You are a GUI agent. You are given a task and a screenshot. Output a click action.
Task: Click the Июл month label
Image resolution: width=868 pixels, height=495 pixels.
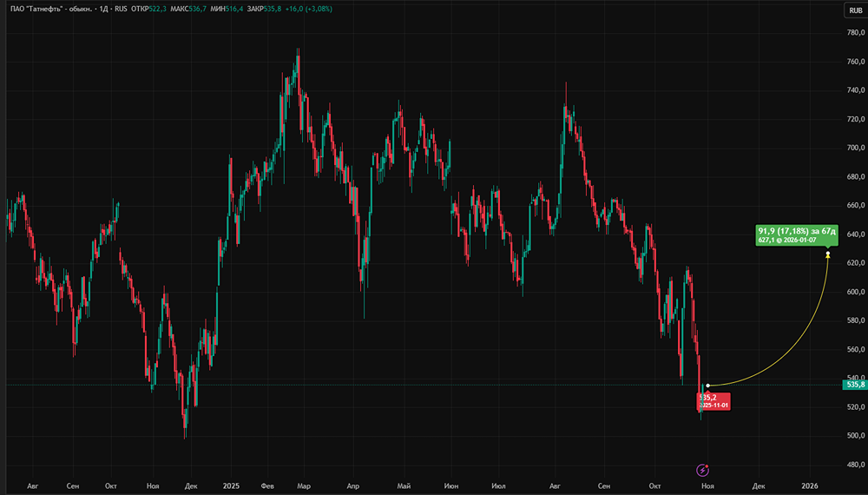click(x=498, y=485)
